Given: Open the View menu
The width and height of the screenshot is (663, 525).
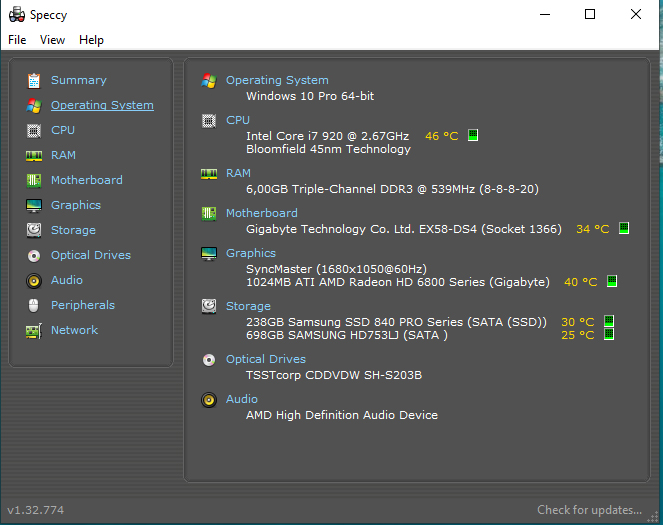Looking at the screenshot, I should (x=52, y=40).
